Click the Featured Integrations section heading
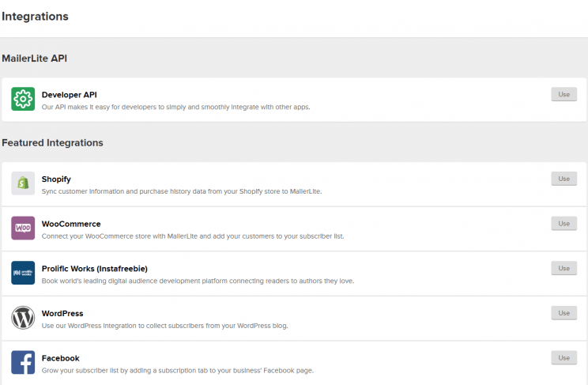Viewport: 588px width, 385px height. (x=52, y=143)
